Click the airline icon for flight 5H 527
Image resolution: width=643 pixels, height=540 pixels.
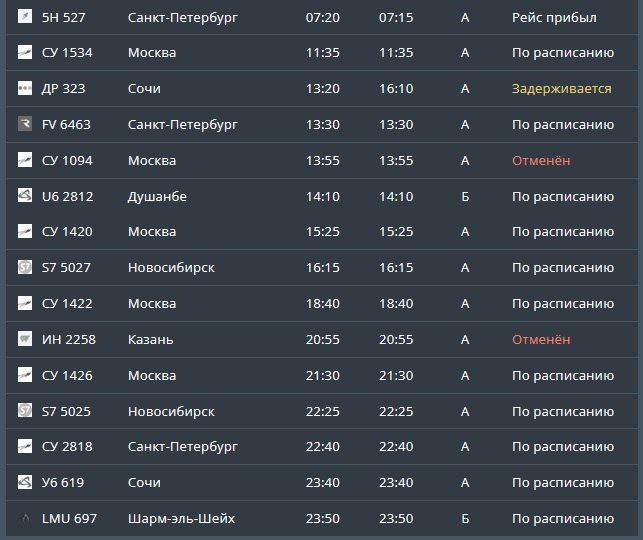tap(25, 16)
